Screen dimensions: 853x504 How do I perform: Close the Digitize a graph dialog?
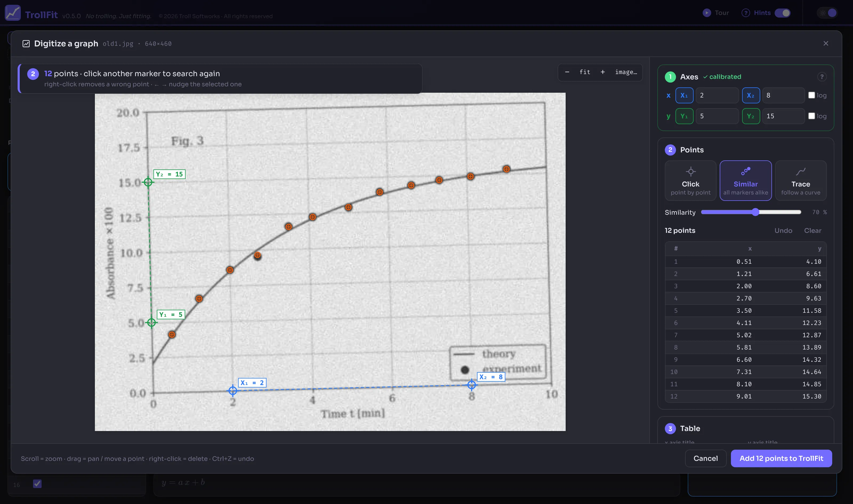pyautogui.click(x=826, y=43)
